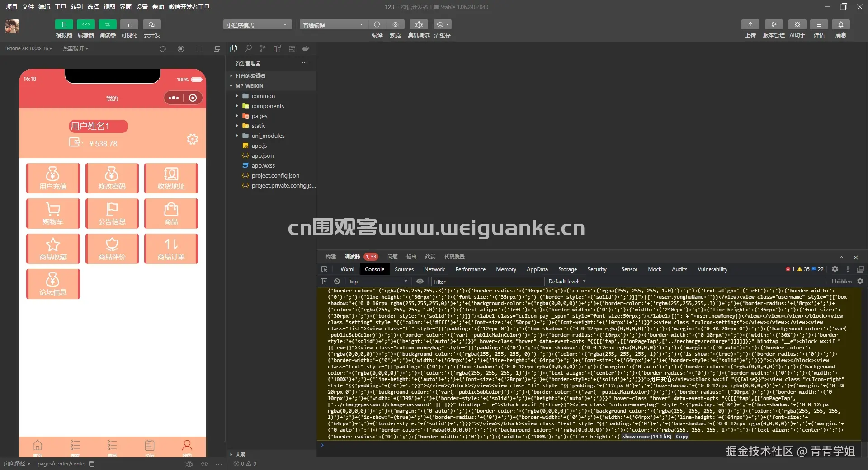Click the simulator refresh icon

pos(163,49)
